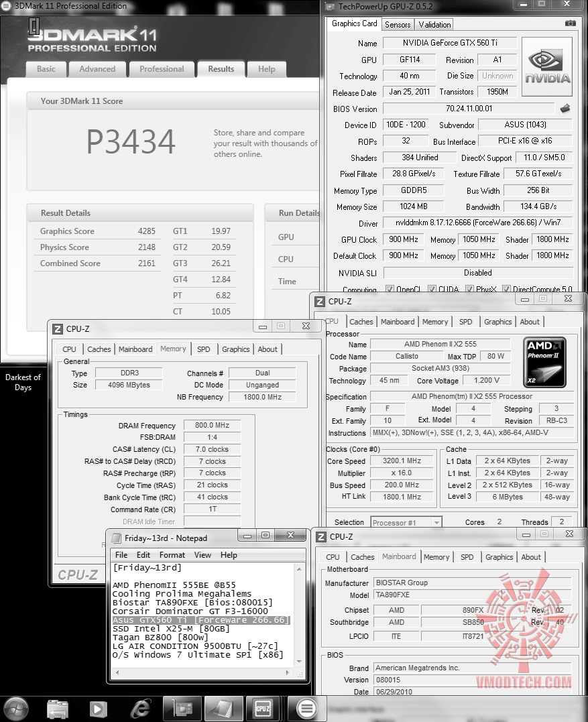The image size is (588, 722).
Task: Click the Core Speed value 3200.1 MHz
Action: tap(402, 461)
